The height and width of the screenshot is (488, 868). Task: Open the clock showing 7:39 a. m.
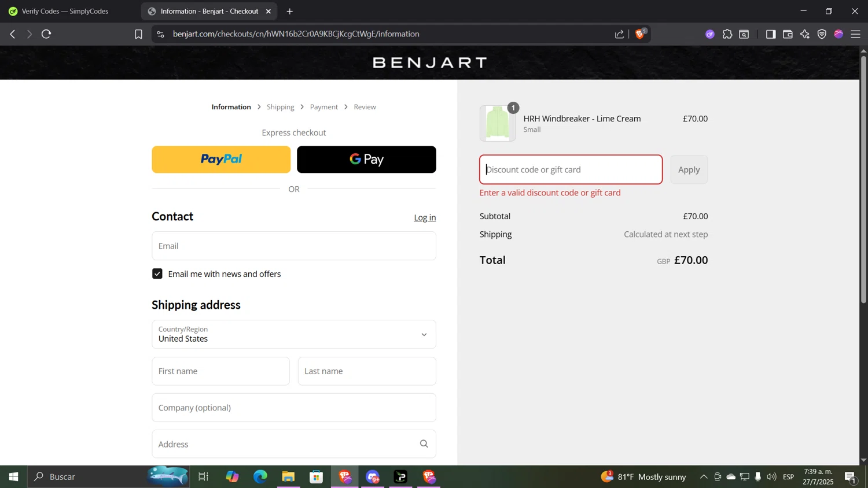(x=818, y=477)
